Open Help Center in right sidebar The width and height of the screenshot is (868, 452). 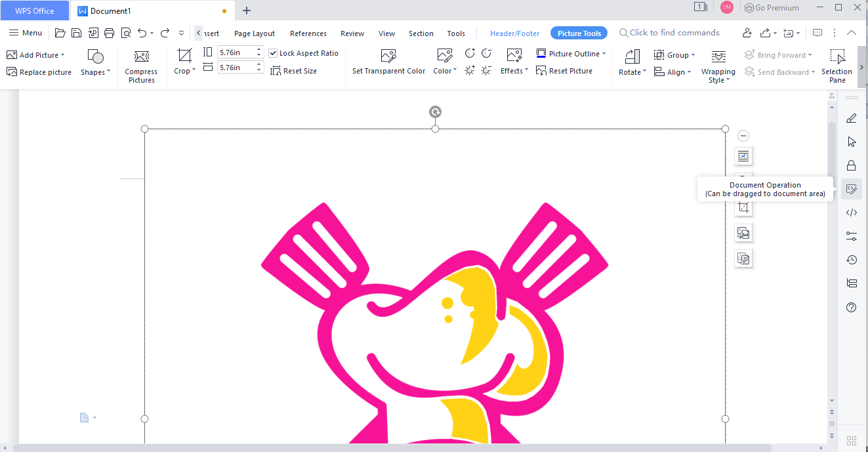pos(851,307)
